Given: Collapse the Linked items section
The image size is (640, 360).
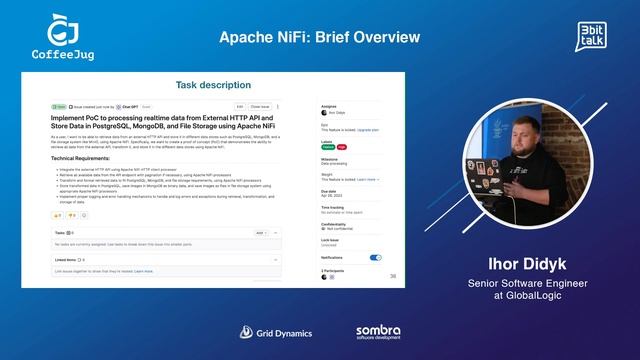Looking at the screenshot, I should [x=276, y=260].
